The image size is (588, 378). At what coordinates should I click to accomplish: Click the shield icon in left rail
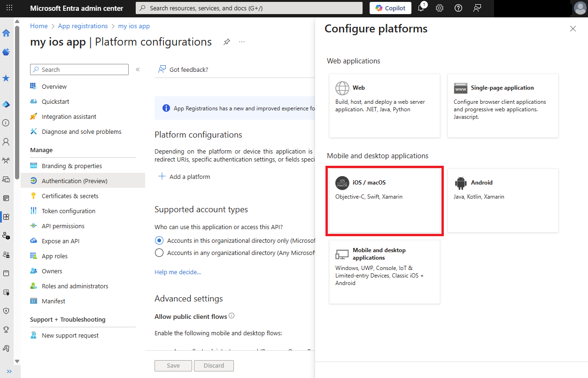6,310
